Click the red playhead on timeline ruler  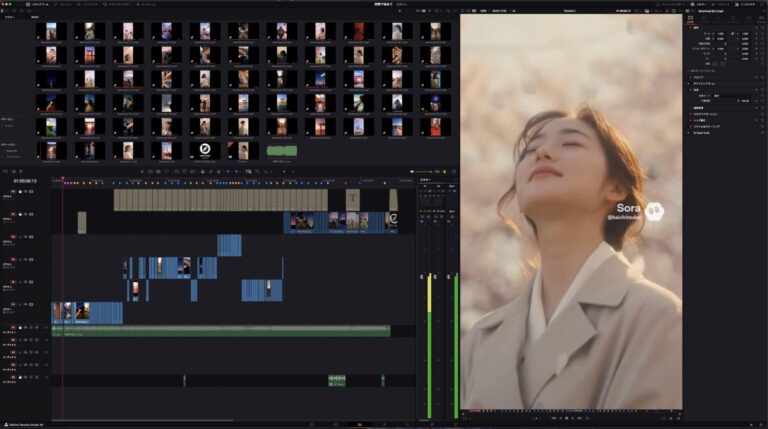click(x=63, y=179)
